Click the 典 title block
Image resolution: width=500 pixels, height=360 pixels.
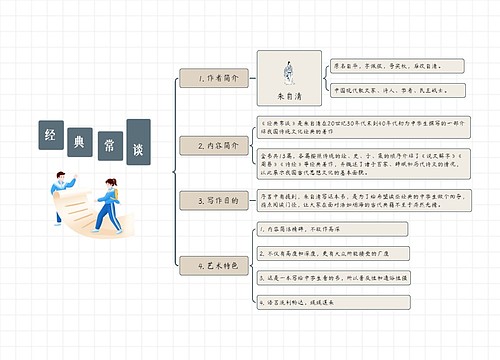pyautogui.click(x=80, y=142)
